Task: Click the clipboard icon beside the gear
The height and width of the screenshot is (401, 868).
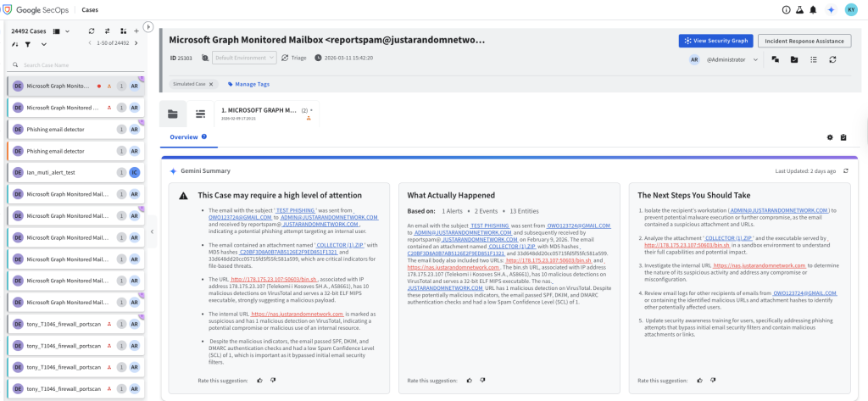Action: click(843, 137)
